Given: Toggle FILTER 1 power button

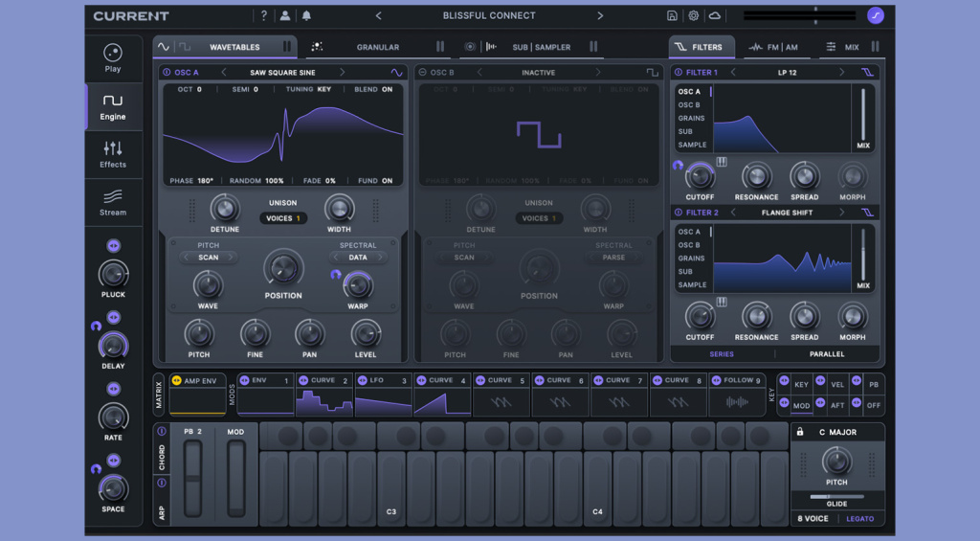Looking at the screenshot, I should [x=679, y=73].
